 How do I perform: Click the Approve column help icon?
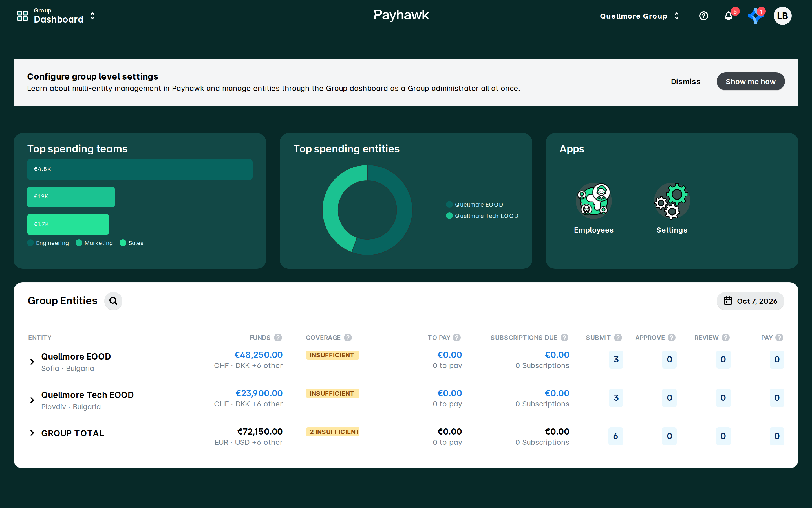pyautogui.click(x=671, y=337)
